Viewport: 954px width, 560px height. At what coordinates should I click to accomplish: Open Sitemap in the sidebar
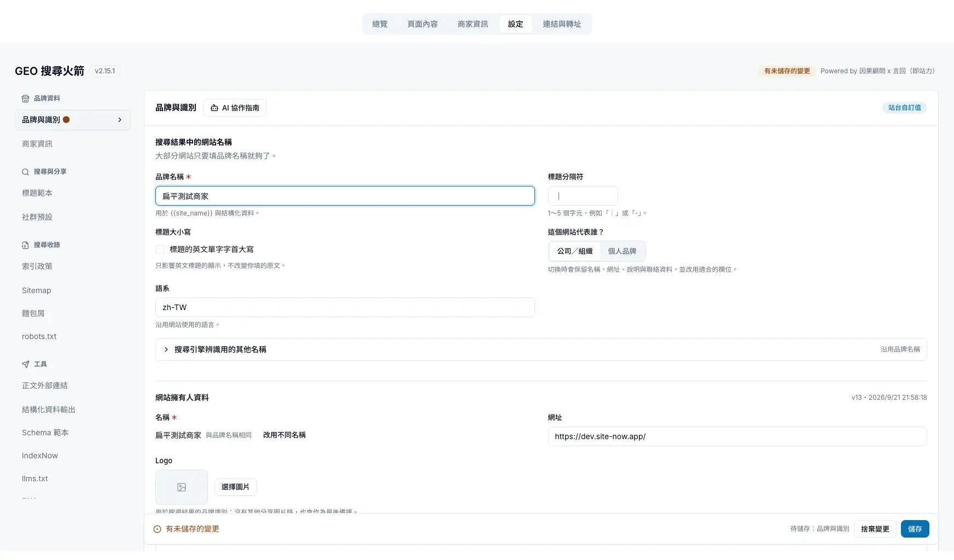pos(73,290)
